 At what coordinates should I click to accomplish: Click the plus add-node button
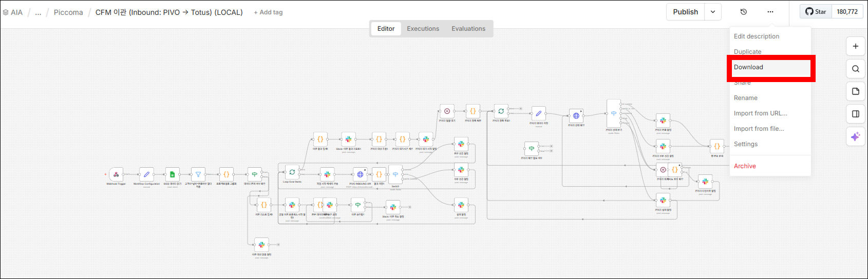point(855,46)
